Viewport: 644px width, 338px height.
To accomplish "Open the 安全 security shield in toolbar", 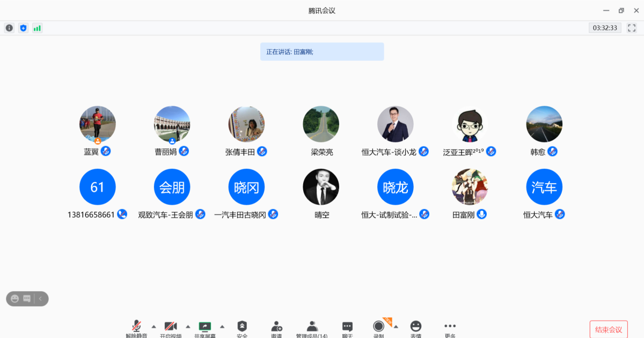I will point(242,327).
